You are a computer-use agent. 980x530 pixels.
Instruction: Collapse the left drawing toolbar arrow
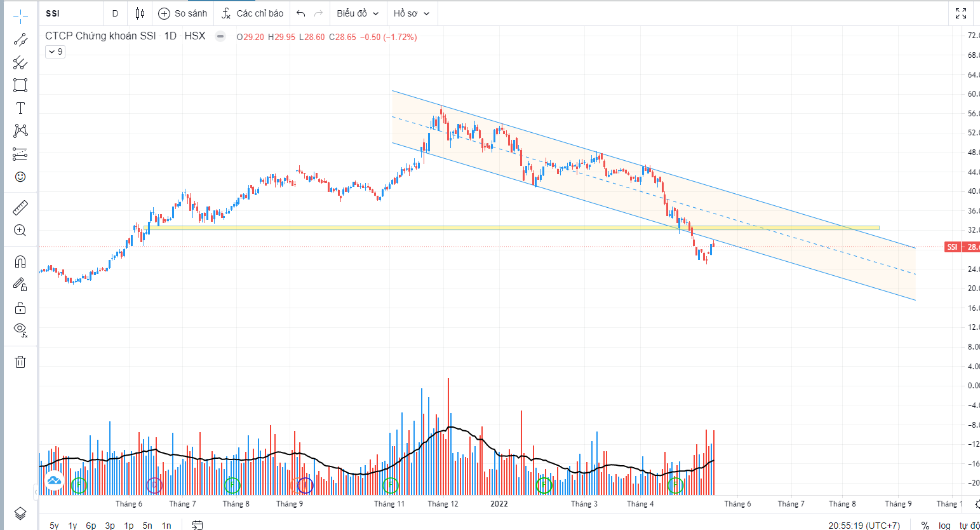(x=36, y=491)
